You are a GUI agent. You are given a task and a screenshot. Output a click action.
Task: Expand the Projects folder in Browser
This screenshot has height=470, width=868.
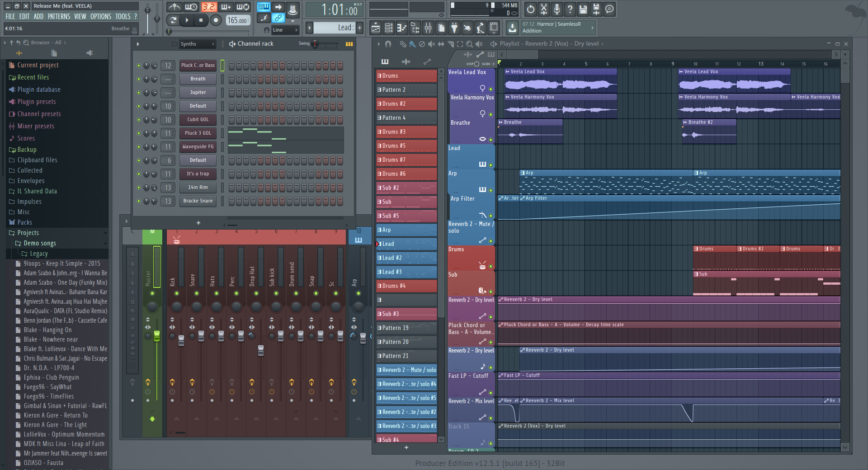coord(28,233)
